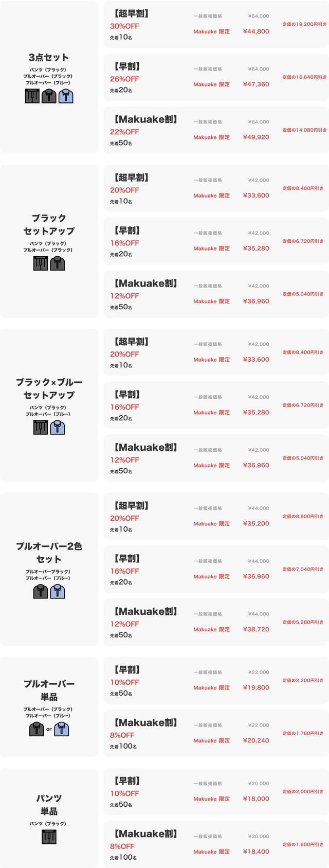
Task: Select the 3点セット 超早割 30%OFF plan
Action: (216, 25)
